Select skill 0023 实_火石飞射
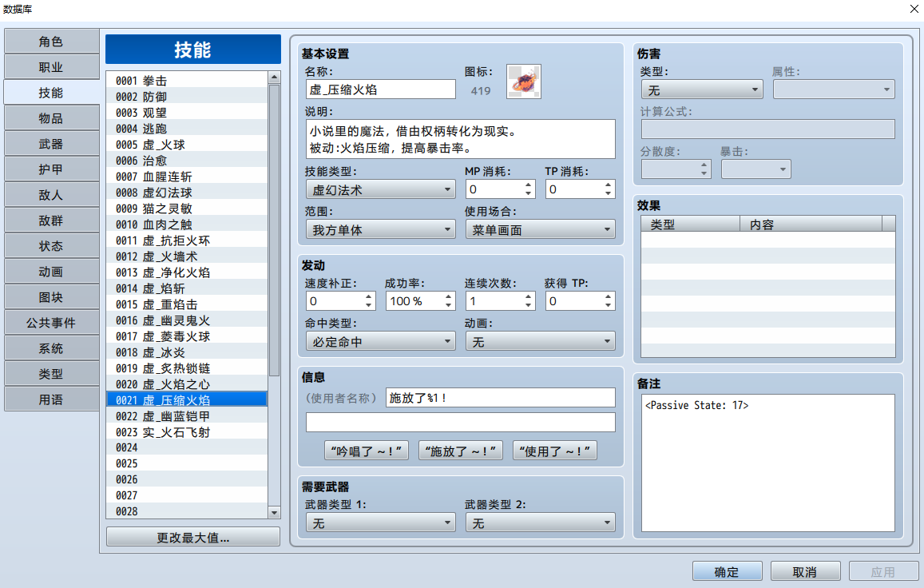 pos(187,431)
